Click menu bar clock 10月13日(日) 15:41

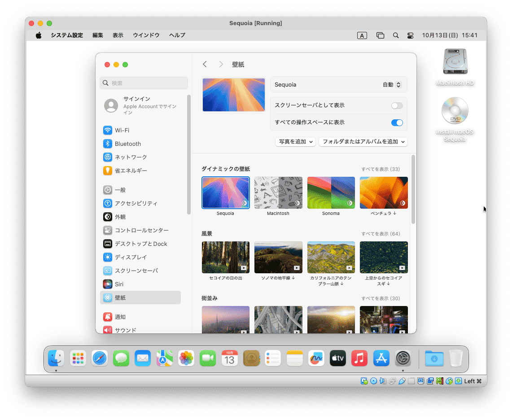[450, 35]
